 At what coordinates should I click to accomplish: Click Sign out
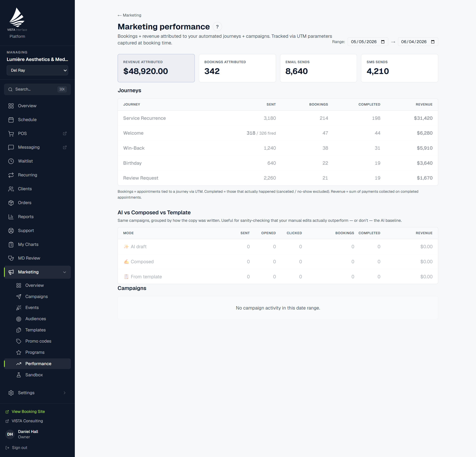click(x=17, y=448)
